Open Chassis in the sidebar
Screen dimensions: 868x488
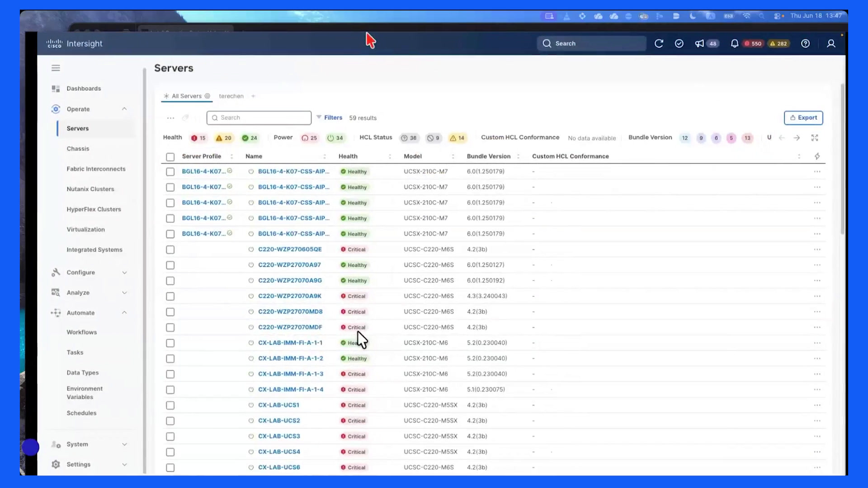click(78, 149)
